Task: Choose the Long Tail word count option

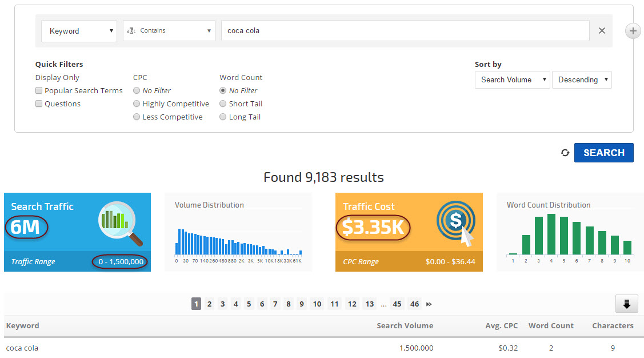Action: click(223, 117)
